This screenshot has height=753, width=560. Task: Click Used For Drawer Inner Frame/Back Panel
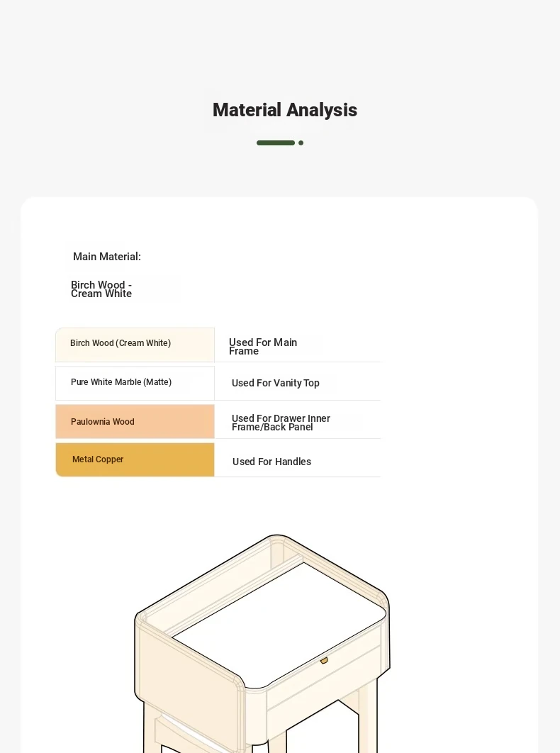click(x=281, y=423)
